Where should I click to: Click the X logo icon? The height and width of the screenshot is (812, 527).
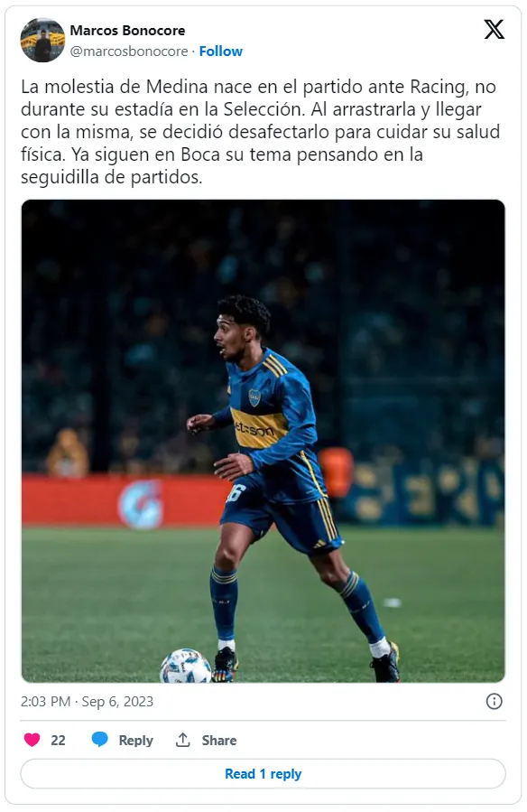point(494,30)
